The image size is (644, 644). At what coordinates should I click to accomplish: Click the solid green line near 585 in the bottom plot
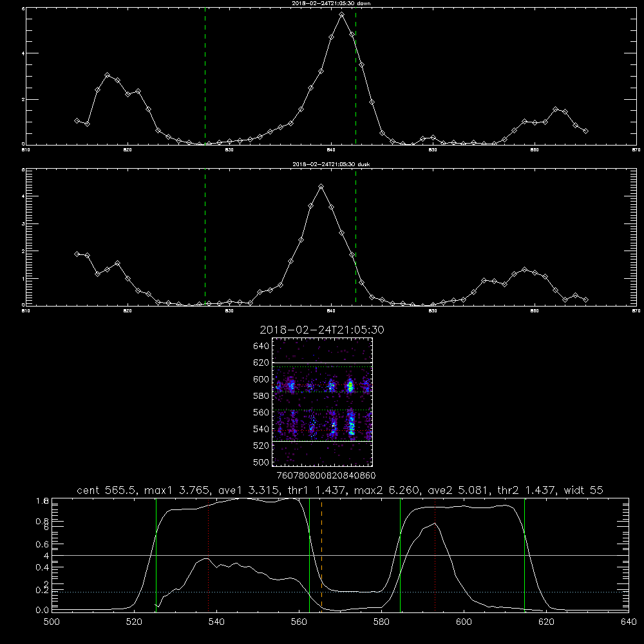(401, 555)
